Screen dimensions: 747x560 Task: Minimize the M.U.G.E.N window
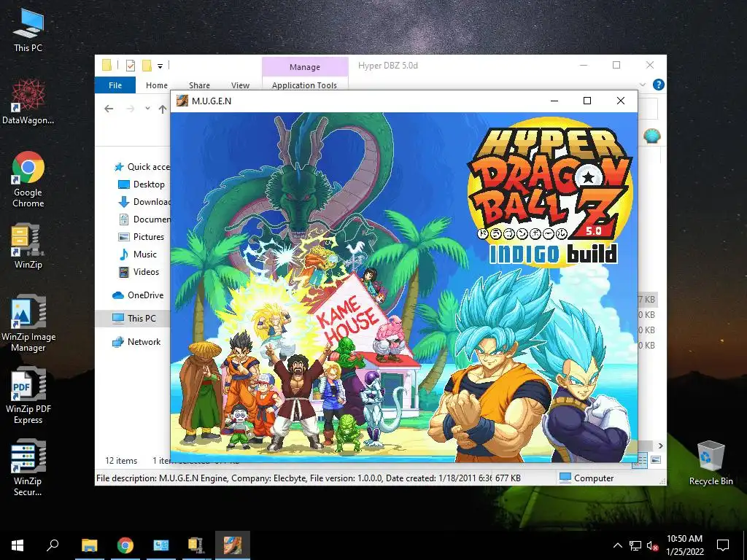tap(554, 101)
